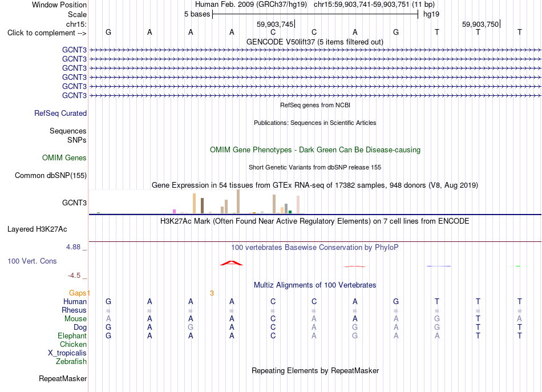Select the Common dbSNP(155) track label
Viewport: 542px width, 392px height.
pyautogui.click(x=51, y=175)
